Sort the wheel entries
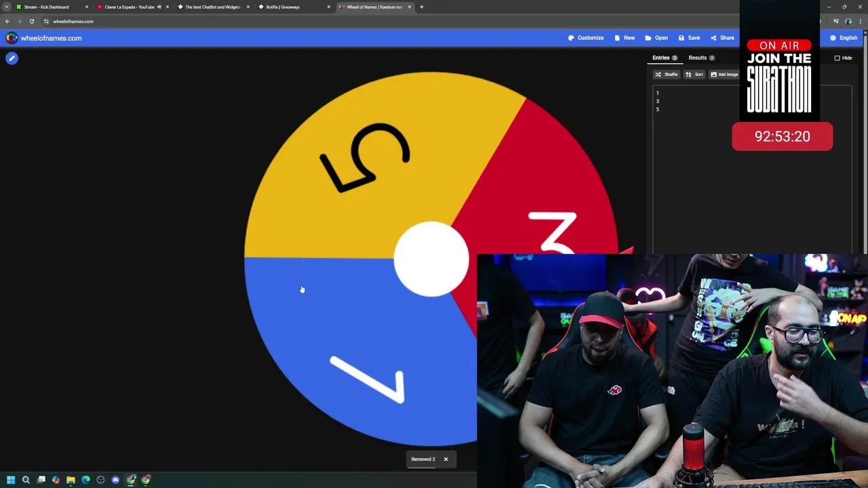The width and height of the screenshot is (868, 488). click(694, 75)
